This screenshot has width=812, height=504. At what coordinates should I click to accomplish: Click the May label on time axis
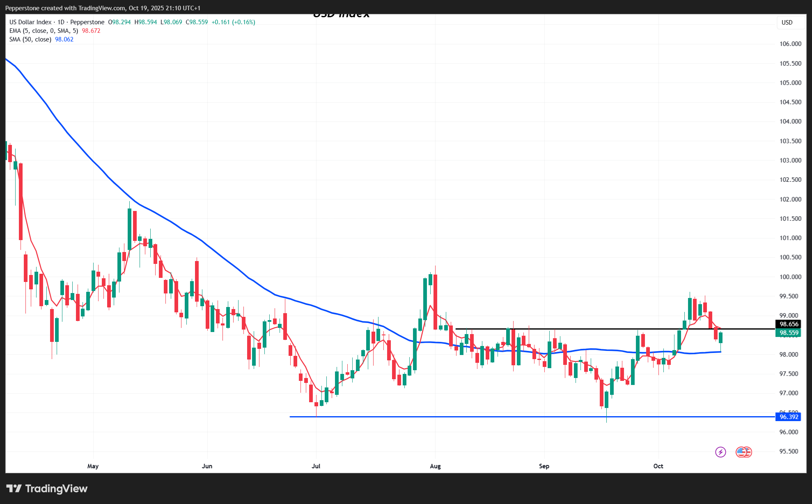tap(93, 466)
